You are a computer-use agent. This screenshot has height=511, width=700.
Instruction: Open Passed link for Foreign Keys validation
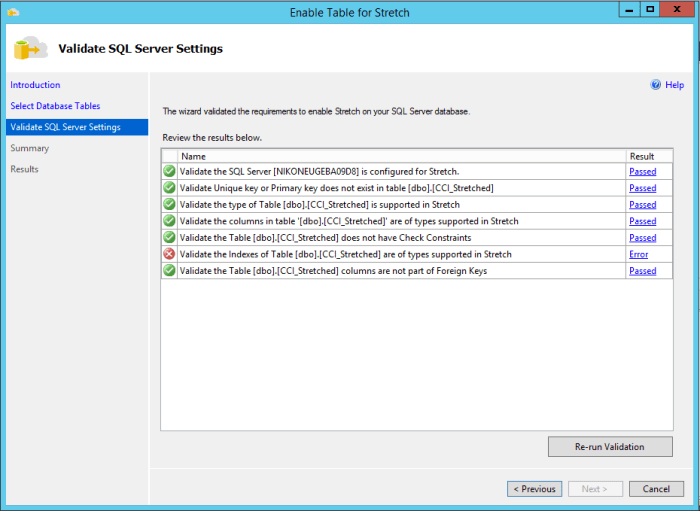(x=642, y=271)
